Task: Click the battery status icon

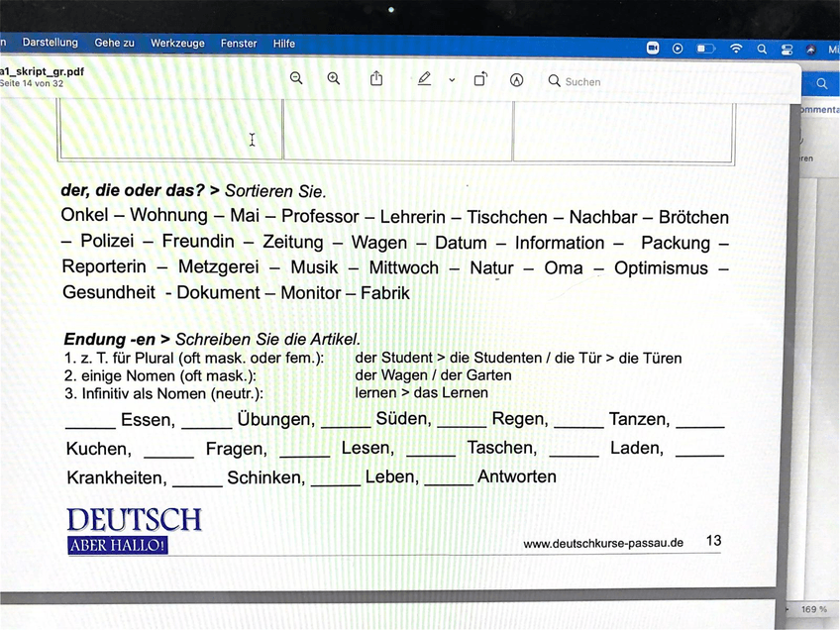Action: pyautogui.click(x=706, y=49)
